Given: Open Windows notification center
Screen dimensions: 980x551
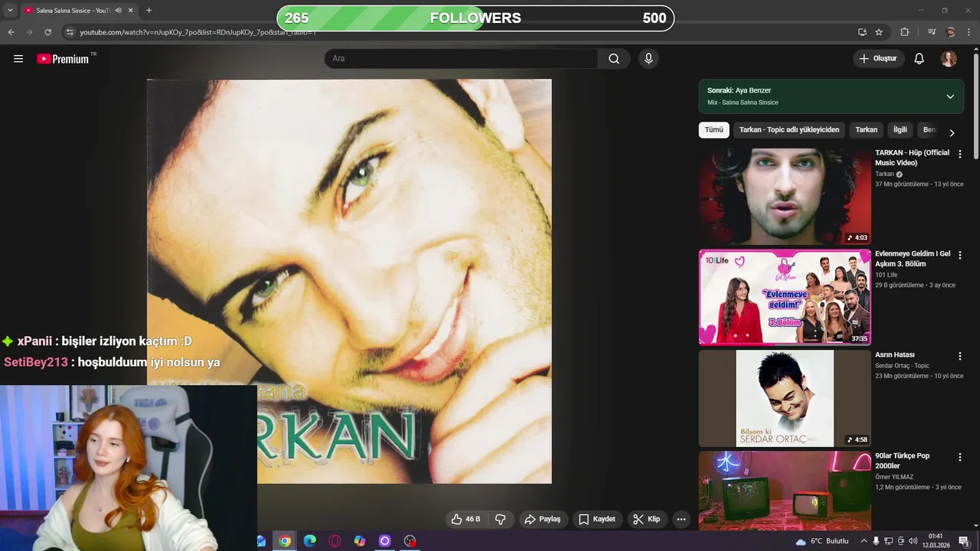Looking at the screenshot, I should (x=964, y=541).
